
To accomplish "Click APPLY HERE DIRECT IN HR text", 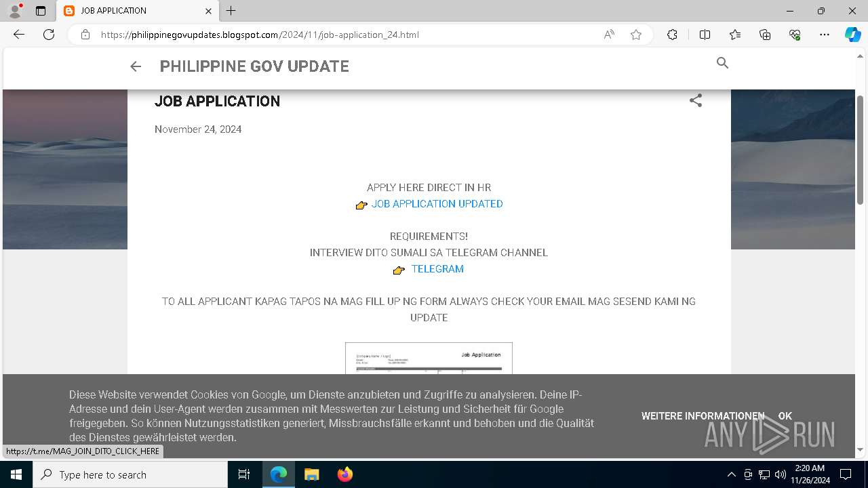I will pyautogui.click(x=429, y=188).
